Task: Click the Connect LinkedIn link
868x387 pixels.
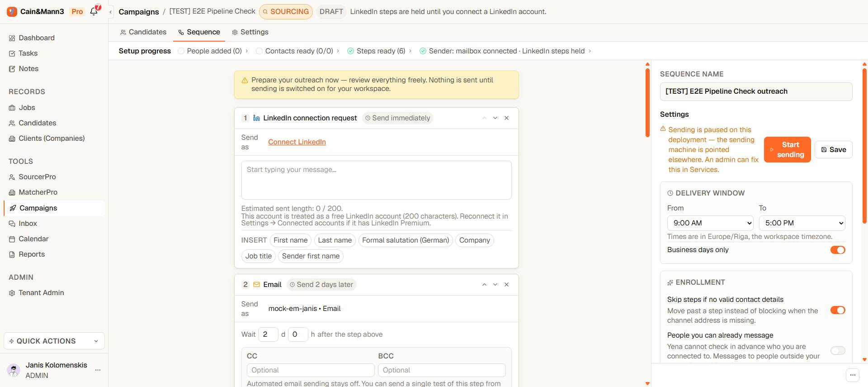Action: (297, 142)
